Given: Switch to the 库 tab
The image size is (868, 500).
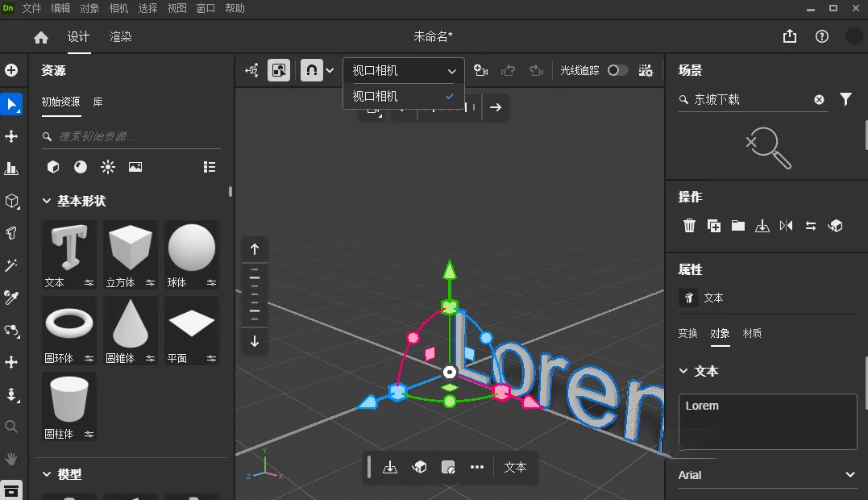Looking at the screenshot, I should pos(98,102).
